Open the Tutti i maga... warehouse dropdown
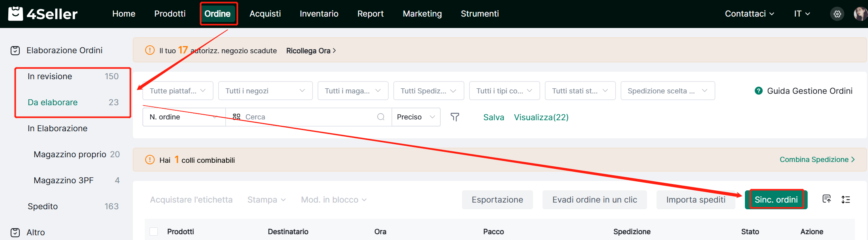This screenshot has width=868, height=240. (x=353, y=91)
